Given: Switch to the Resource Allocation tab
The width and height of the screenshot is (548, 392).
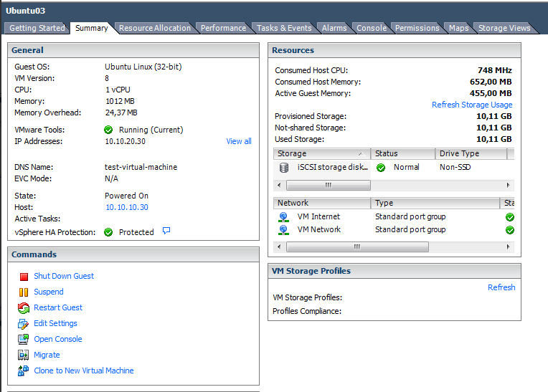Looking at the screenshot, I should coord(154,28).
